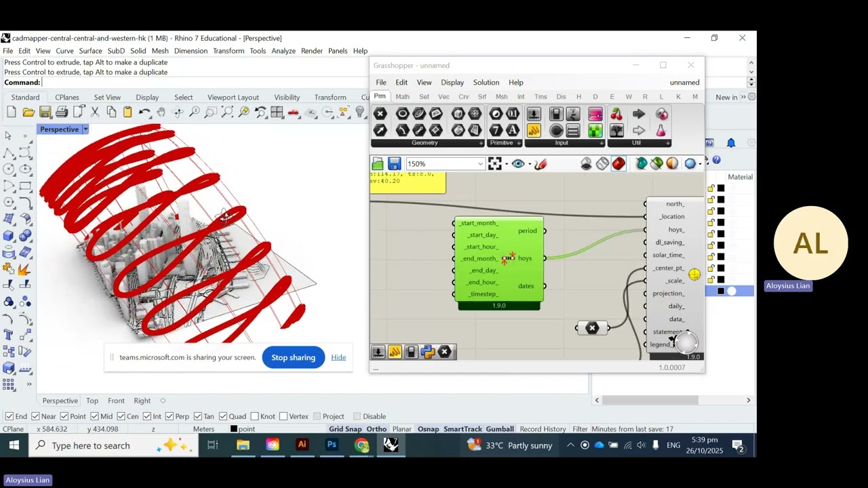The width and height of the screenshot is (868, 488).
Task: Click the black layer color swatch at top of list
Action: 721,188
